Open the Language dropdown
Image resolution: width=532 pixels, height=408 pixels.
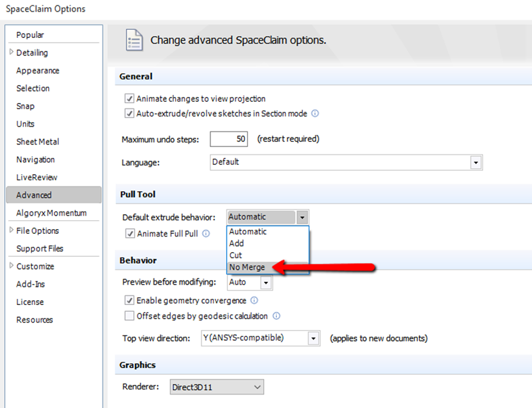476,163
